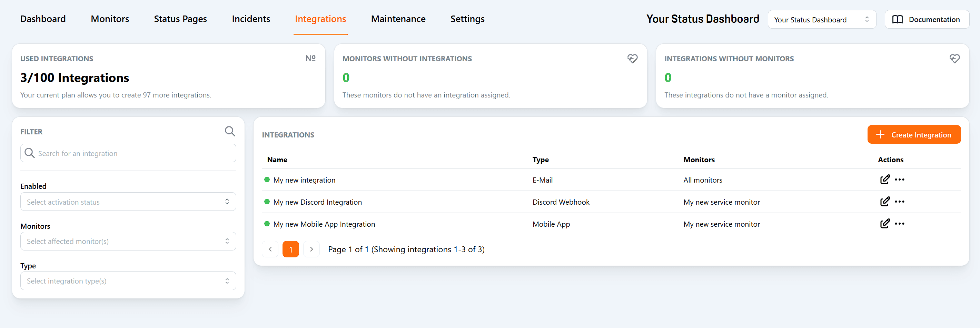Screen dimensions: 980x328
Task: Click the green status dot of Discord Integration
Action: [267, 202]
